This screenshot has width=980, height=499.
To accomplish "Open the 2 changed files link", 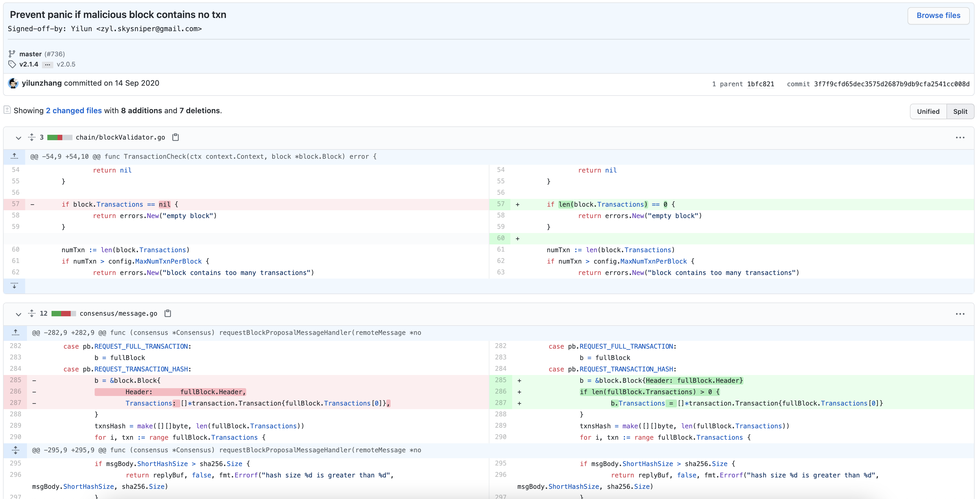I will (x=74, y=111).
